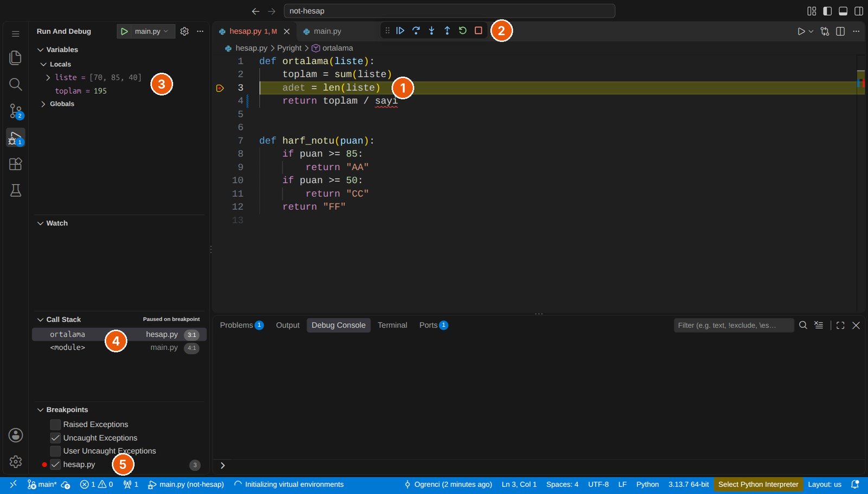Open the Accounts icon in activity bar

pyautogui.click(x=16, y=435)
